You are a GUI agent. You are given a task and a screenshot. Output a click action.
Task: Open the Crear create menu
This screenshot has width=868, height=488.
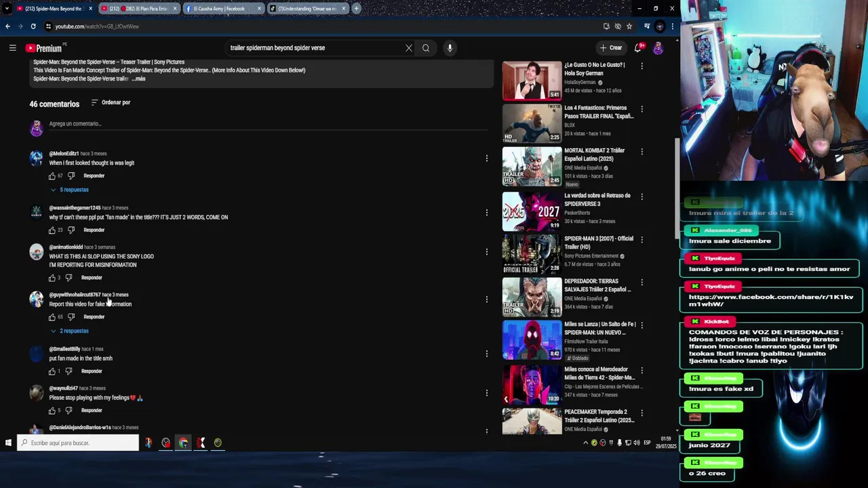click(x=611, y=48)
